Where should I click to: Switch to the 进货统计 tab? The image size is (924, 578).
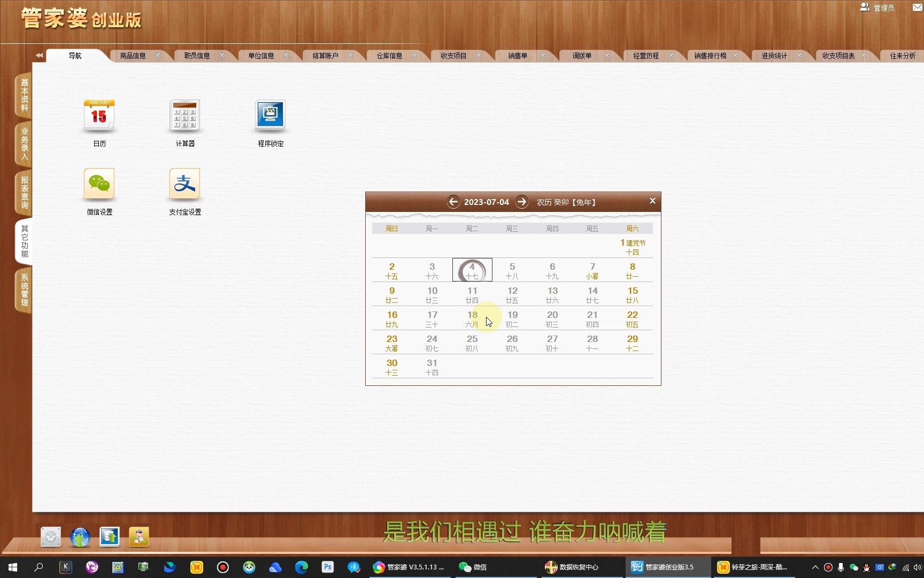pos(774,56)
